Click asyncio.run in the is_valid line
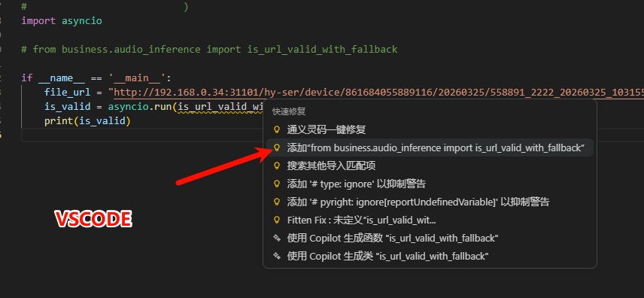644x298 pixels. (140, 107)
